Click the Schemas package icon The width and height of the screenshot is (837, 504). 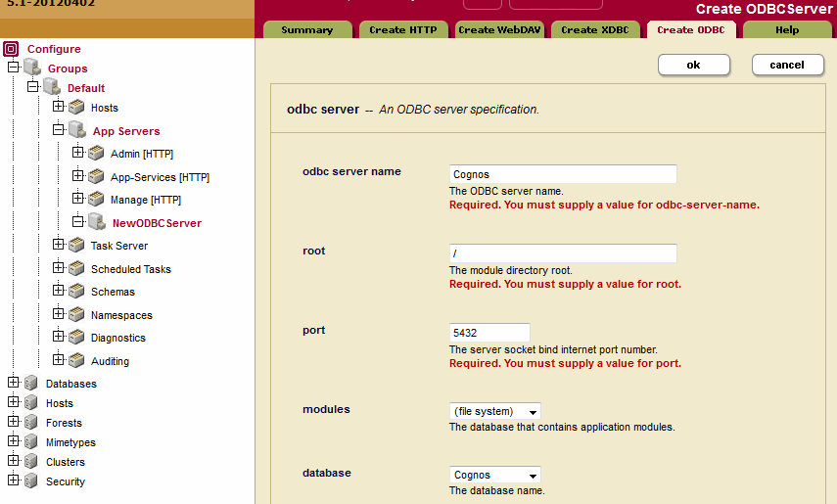(76, 292)
